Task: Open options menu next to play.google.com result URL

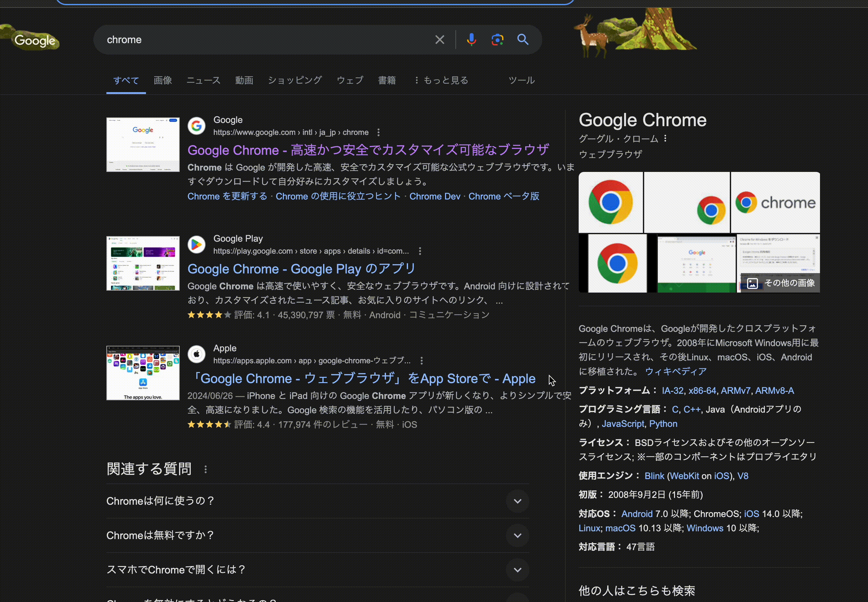Action: (x=420, y=251)
